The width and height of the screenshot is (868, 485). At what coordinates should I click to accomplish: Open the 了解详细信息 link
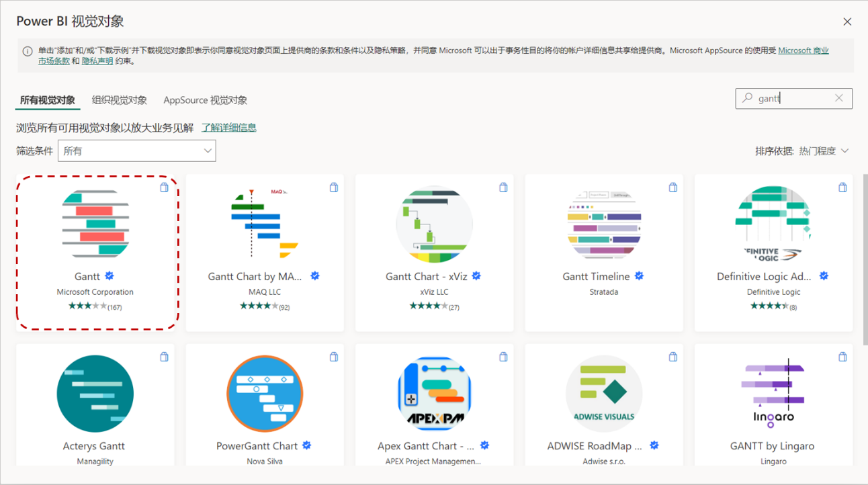coord(229,128)
